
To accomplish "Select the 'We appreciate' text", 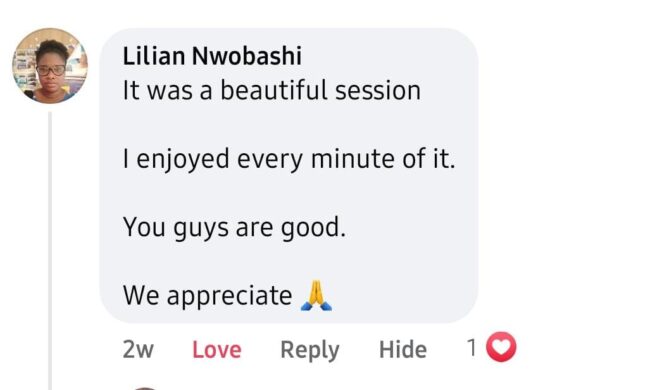I will (207, 296).
